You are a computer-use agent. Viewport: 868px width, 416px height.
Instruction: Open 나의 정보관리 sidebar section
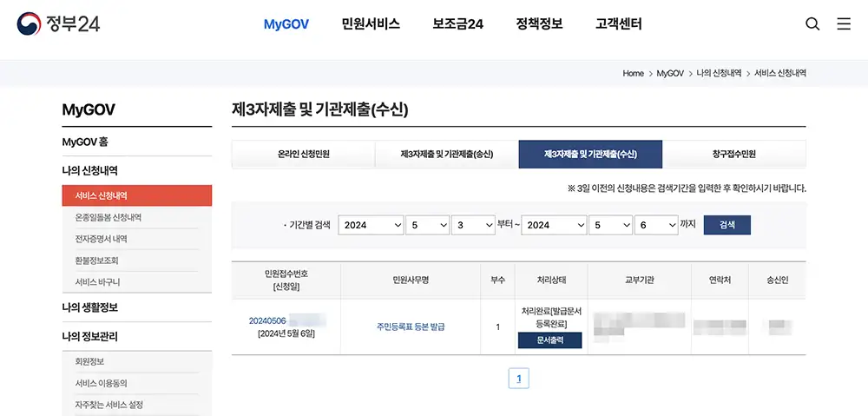point(89,336)
